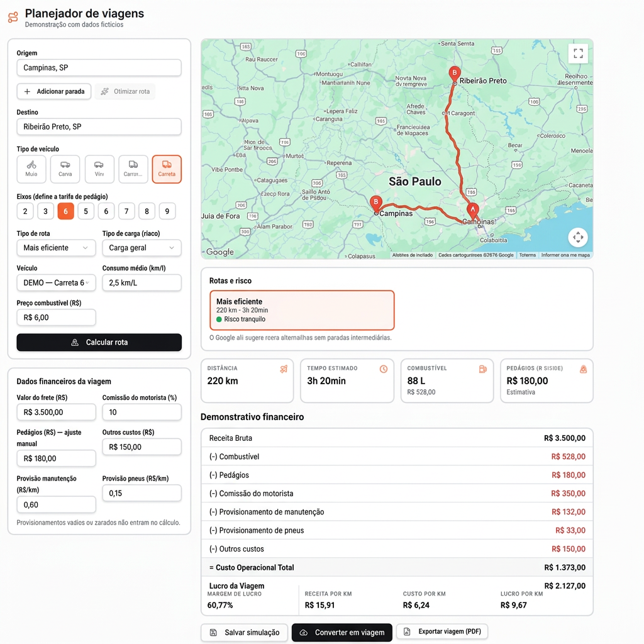Click the Consumo médio field
644x644 pixels.
point(142,282)
